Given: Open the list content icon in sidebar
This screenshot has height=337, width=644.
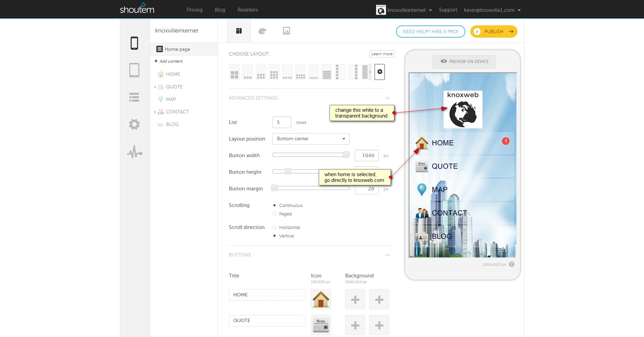Looking at the screenshot, I should coord(134,98).
